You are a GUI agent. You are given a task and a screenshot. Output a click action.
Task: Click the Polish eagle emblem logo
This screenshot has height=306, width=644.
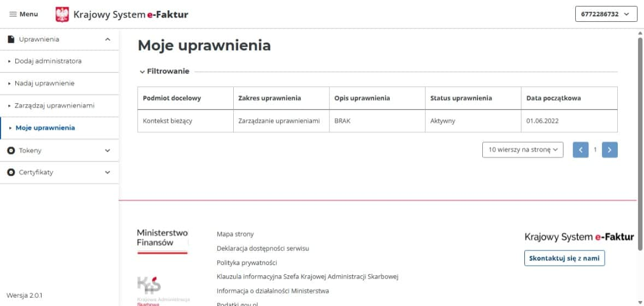pos(62,14)
